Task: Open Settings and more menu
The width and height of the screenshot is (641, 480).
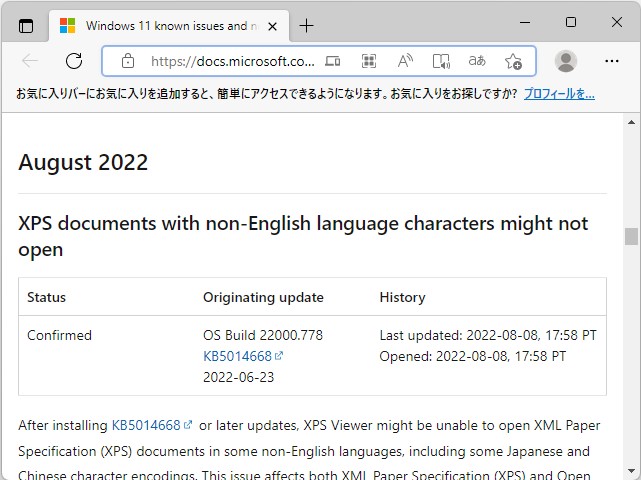Action: pos(612,61)
